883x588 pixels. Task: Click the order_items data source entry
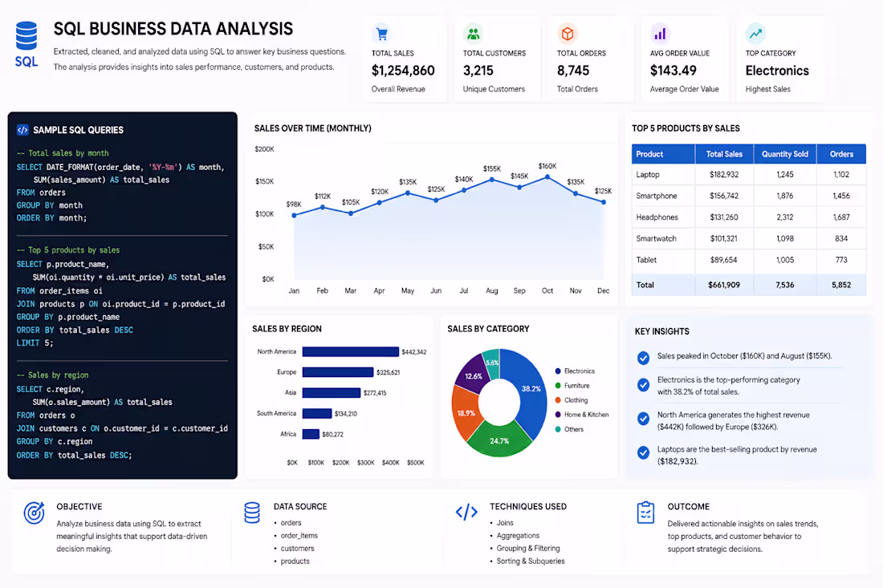point(299,536)
